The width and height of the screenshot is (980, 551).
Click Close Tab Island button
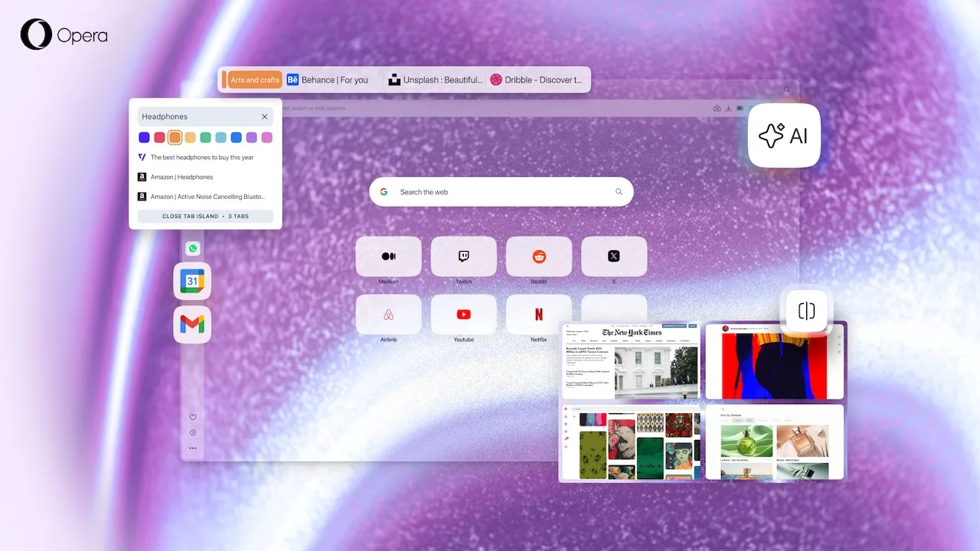205,216
